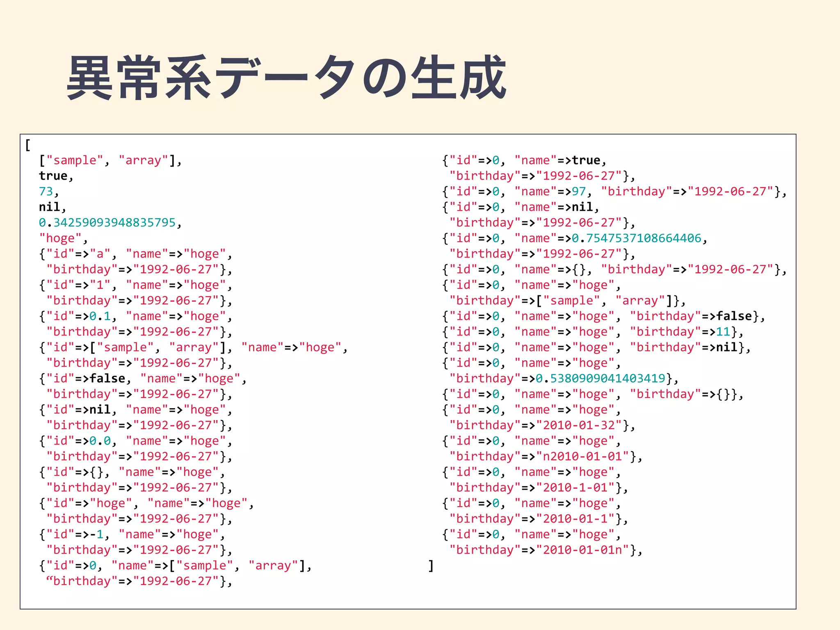
Task: Click the closing bracket ending the array
Action: (x=431, y=566)
